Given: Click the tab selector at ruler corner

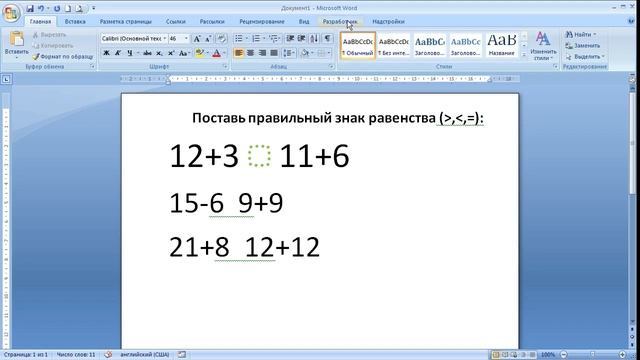Looking at the screenshot, I should [6, 79].
